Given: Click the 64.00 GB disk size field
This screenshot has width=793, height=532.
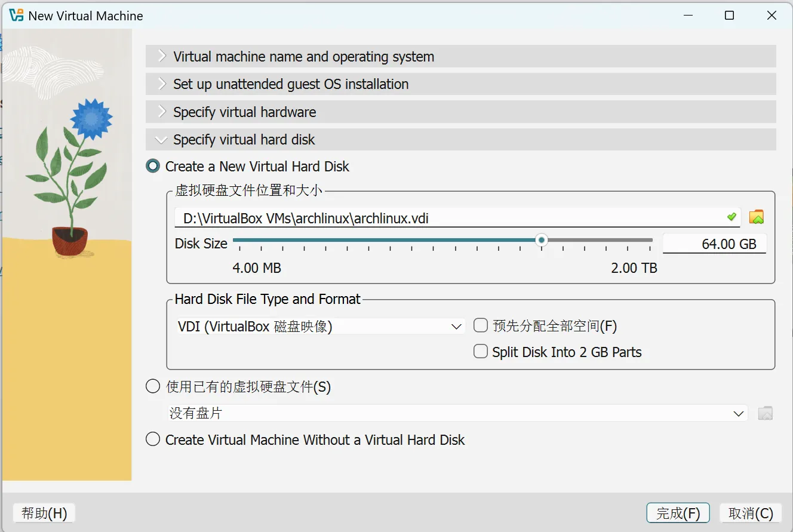Looking at the screenshot, I should [715, 244].
